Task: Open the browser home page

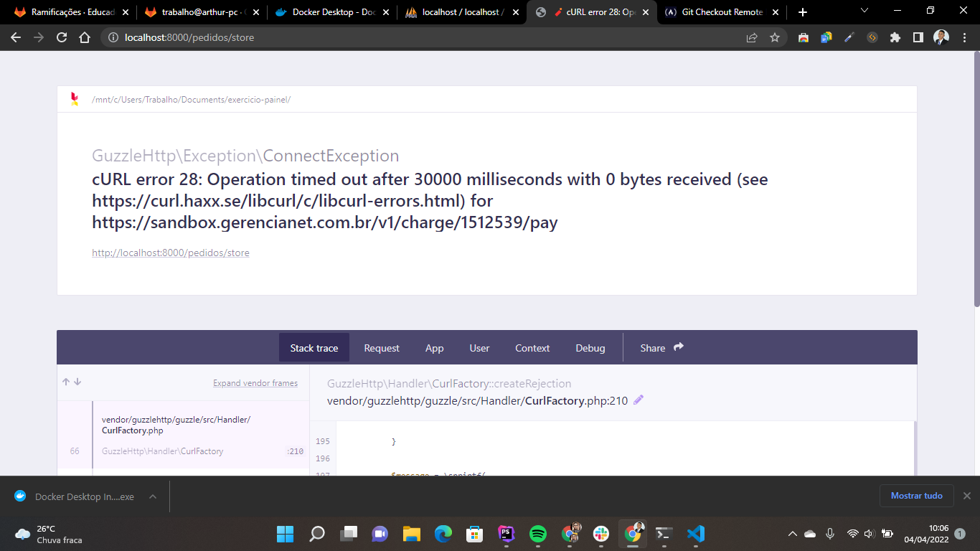Action: coord(85,37)
